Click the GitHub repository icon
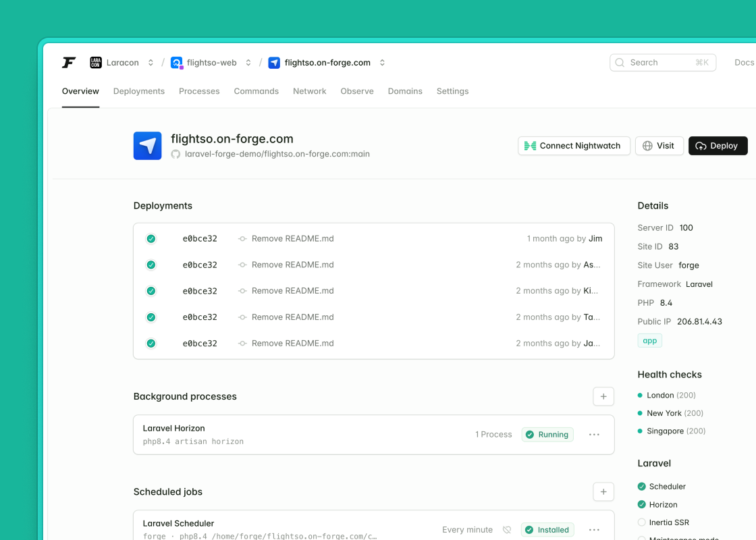This screenshot has width=756, height=540. (175, 154)
